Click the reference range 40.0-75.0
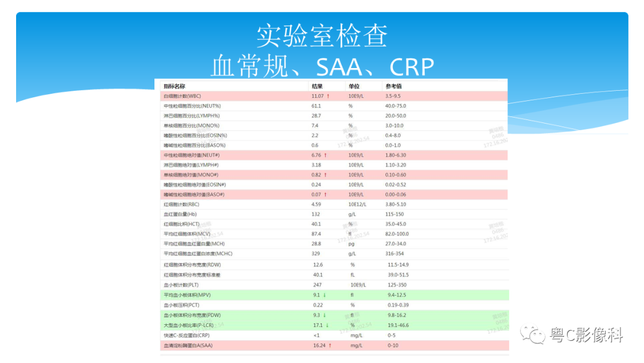The image size is (644, 363). click(395, 106)
